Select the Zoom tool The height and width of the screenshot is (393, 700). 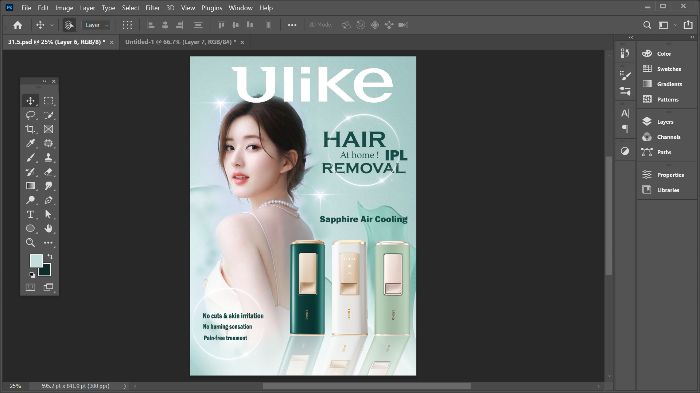30,242
